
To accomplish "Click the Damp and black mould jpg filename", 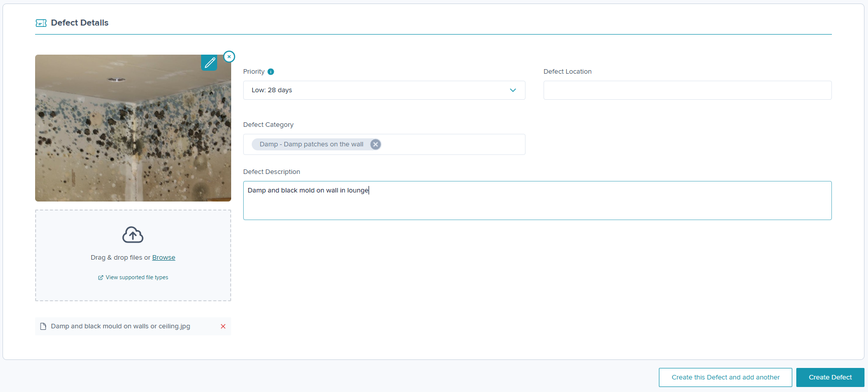I will pyautogui.click(x=120, y=326).
